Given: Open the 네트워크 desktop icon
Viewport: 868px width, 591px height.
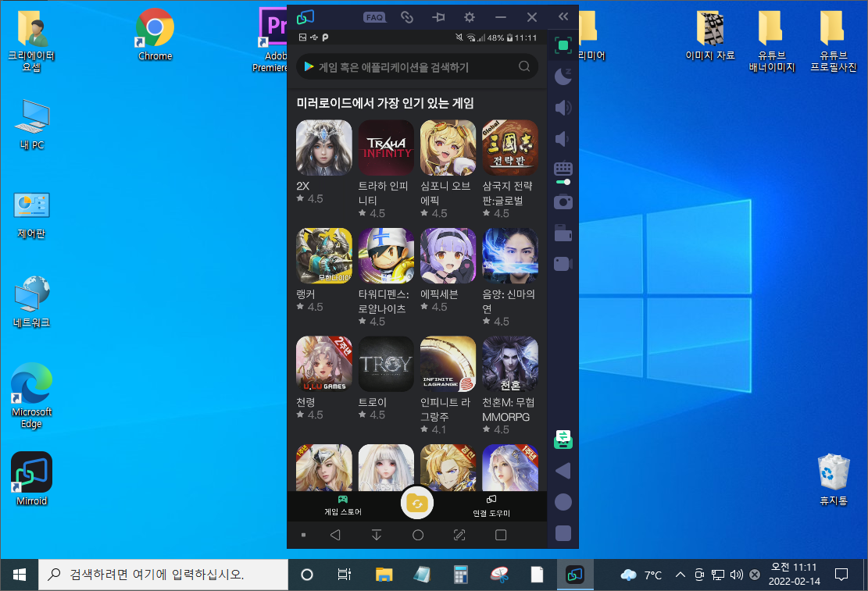Looking at the screenshot, I should pyautogui.click(x=31, y=301).
